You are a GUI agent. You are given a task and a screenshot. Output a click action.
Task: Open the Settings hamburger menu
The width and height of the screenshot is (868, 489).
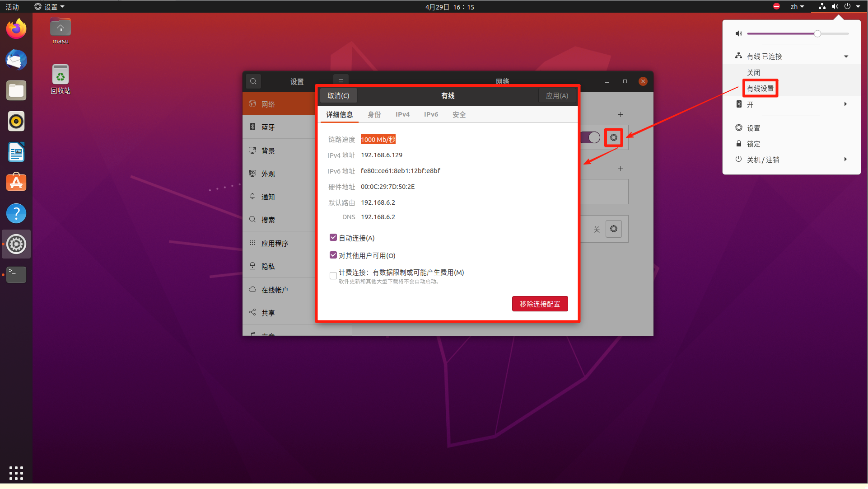pyautogui.click(x=341, y=81)
